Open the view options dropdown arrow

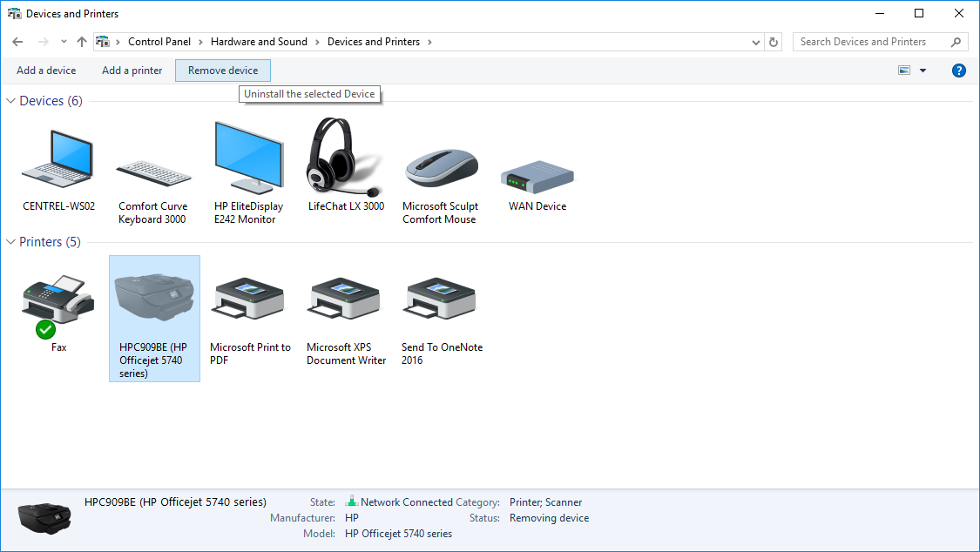[923, 71]
